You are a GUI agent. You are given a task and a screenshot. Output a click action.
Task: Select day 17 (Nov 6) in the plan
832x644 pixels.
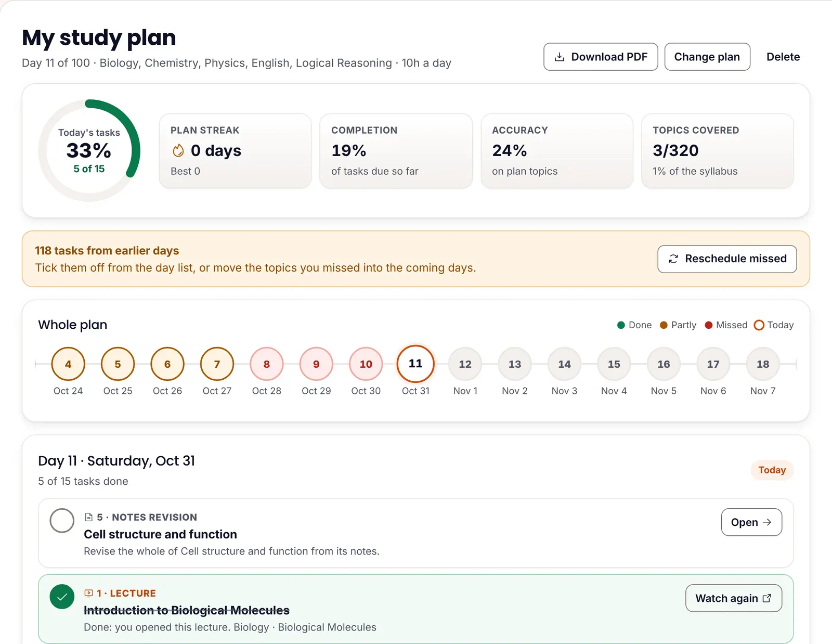pos(713,364)
